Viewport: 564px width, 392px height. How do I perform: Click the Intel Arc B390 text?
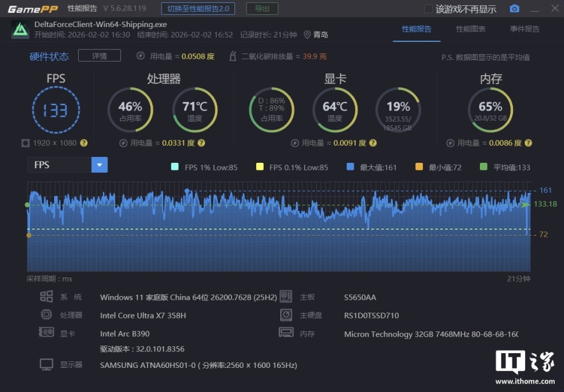coord(125,334)
